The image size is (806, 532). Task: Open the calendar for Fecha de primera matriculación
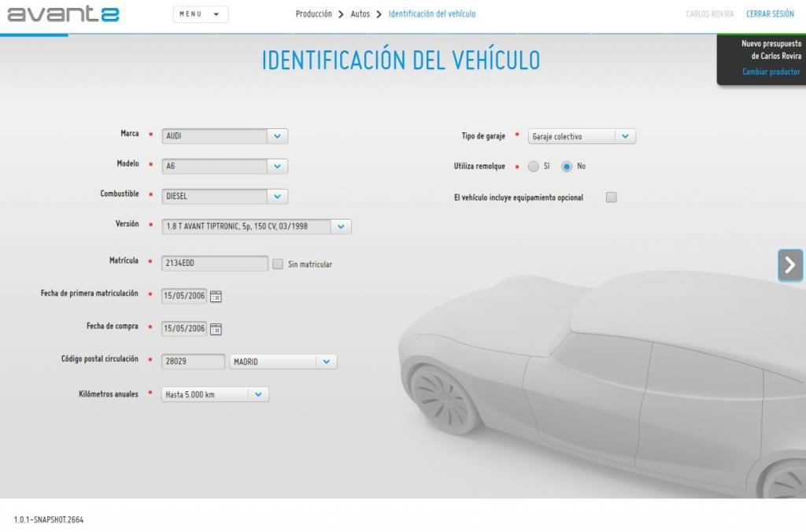tap(214, 296)
